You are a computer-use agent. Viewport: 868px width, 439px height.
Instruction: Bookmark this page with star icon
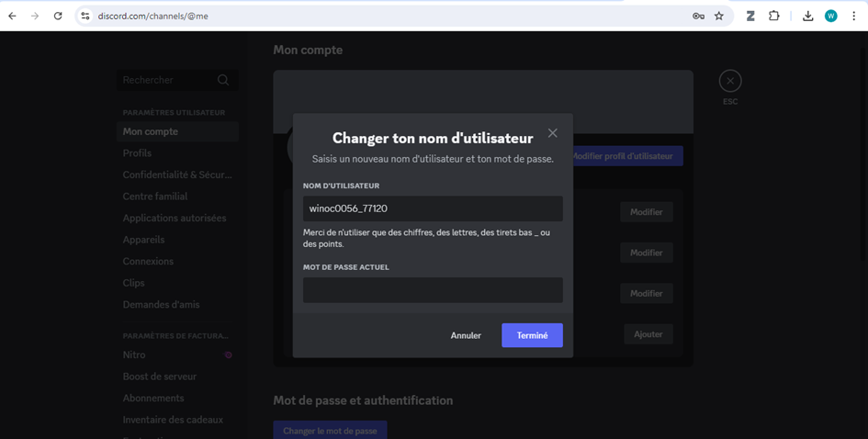tap(719, 16)
